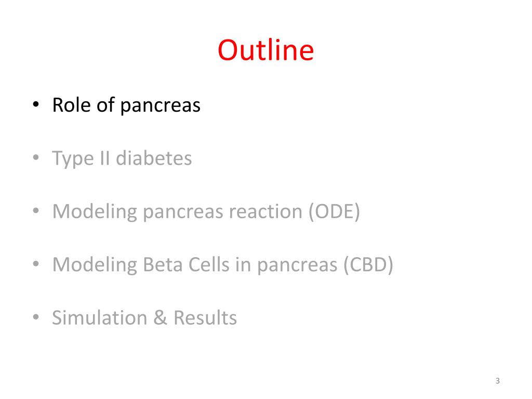Select Modeling in the ODE bullet line
532x399 pixels.
pos(95,212)
